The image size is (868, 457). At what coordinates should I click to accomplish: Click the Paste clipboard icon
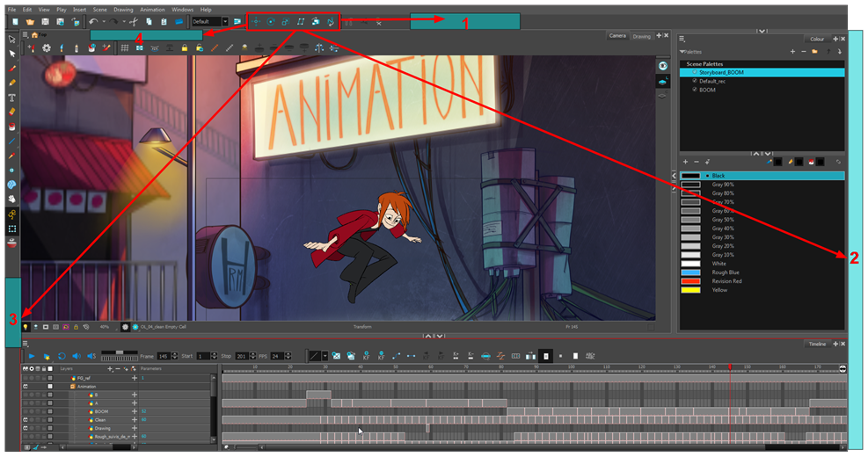tap(164, 22)
